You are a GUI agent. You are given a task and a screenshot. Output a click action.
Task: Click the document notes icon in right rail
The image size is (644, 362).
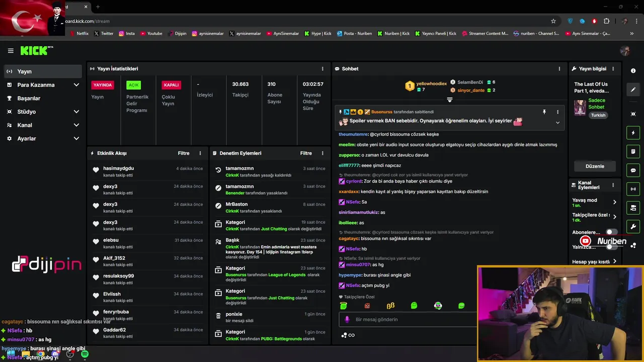pos(633,151)
